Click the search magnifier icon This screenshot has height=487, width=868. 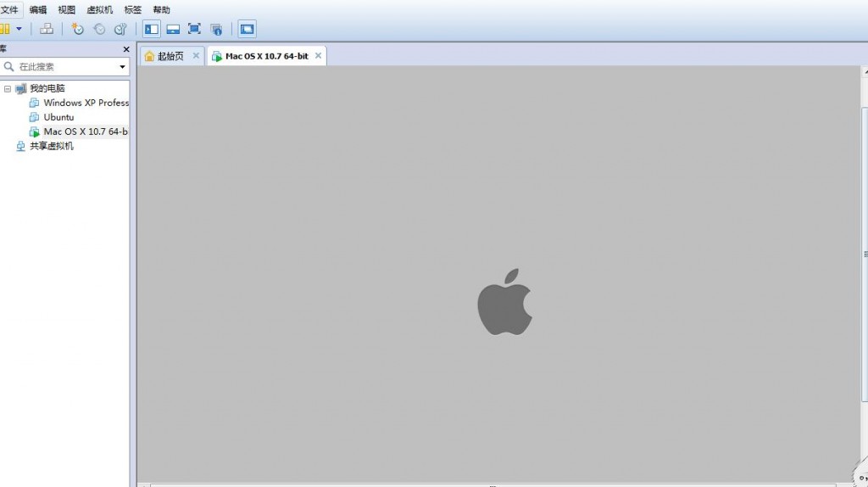tap(8, 66)
